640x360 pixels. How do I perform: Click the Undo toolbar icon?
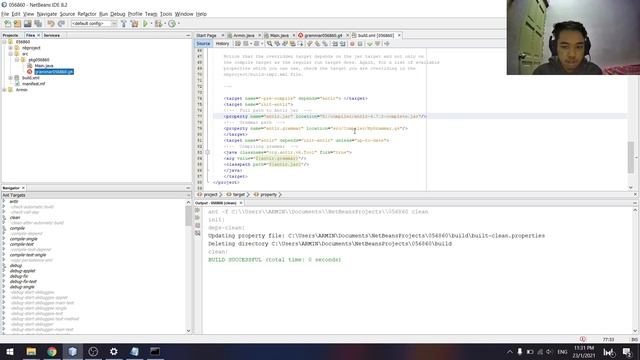point(51,24)
